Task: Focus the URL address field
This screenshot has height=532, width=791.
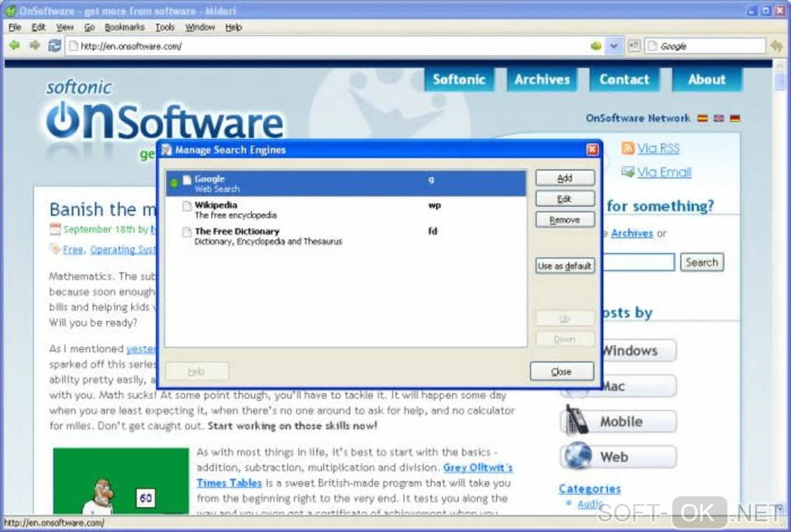Action: (x=333, y=46)
